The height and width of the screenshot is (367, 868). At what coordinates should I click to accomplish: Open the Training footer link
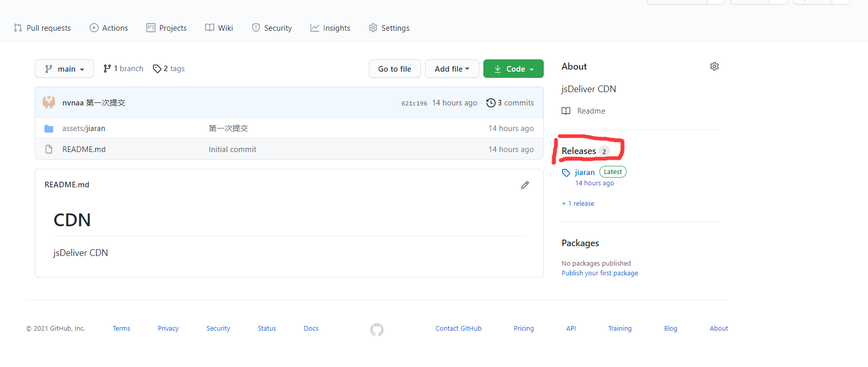point(620,329)
